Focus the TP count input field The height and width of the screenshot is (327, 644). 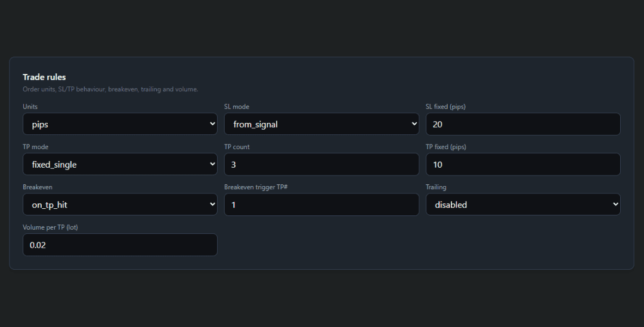pos(321,164)
